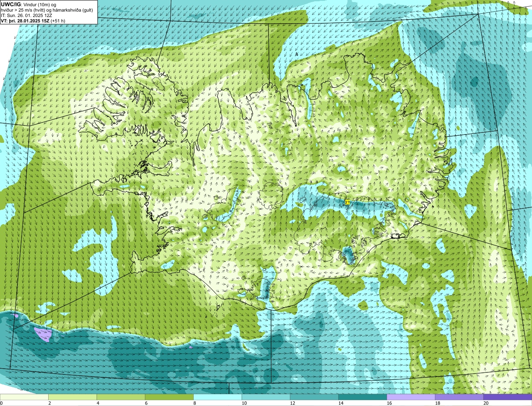Select the 18–20 m/s medium purple legend swatch

(x=459, y=397)
